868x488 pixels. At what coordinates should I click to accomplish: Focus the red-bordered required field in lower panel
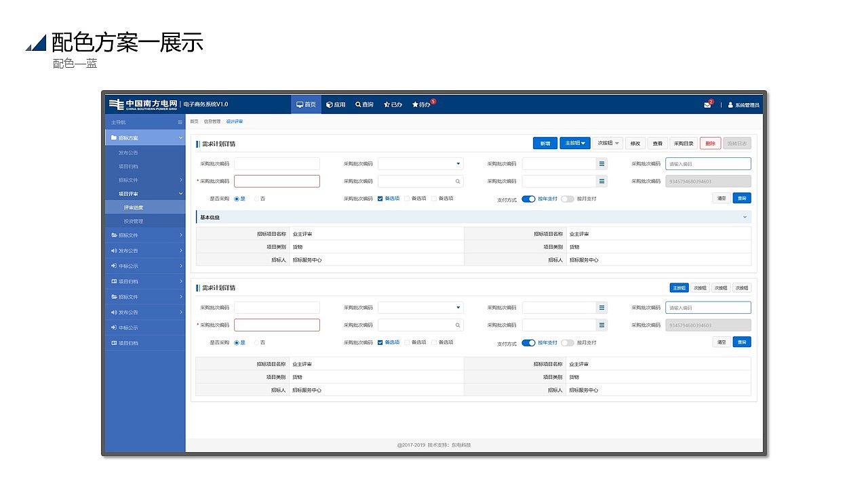click(x=277, y=325)
